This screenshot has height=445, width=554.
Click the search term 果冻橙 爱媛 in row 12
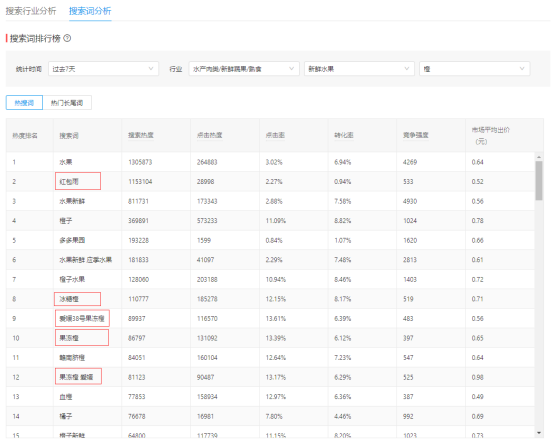pyautogui.click(x=76, y=377)
